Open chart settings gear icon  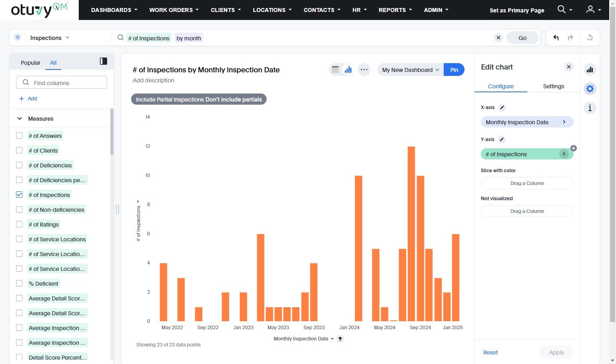click(x=590, y=89)
